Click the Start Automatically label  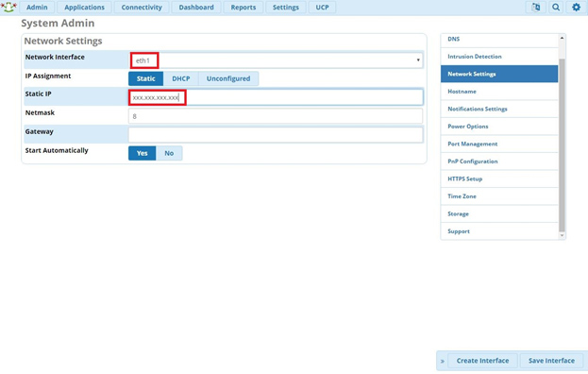tap(57, 150)
